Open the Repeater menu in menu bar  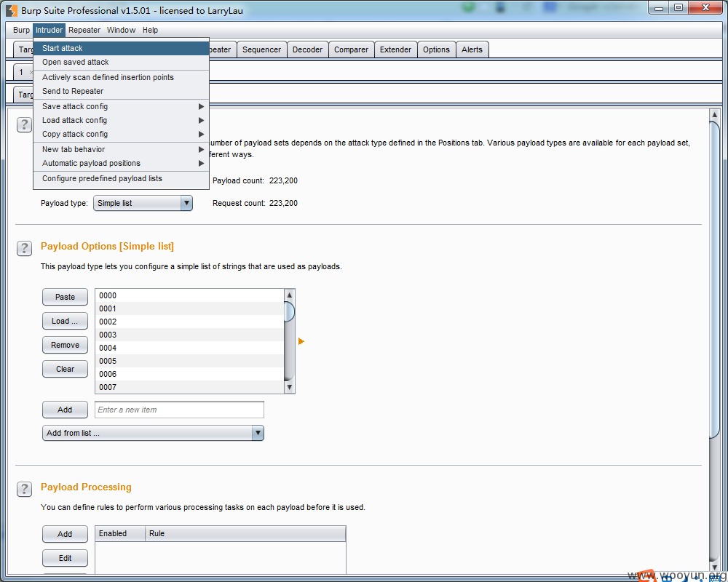84,30
